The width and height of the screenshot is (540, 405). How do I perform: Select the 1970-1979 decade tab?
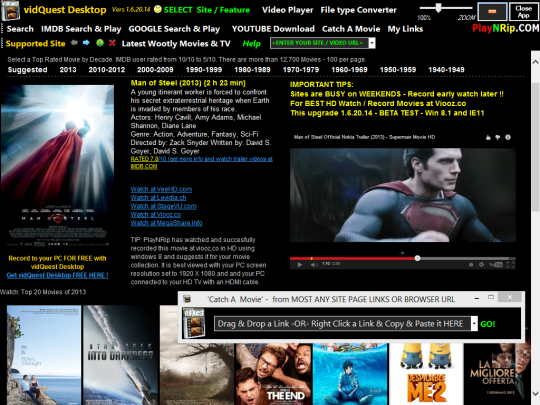pyautogui.click(x=301, y=70)
